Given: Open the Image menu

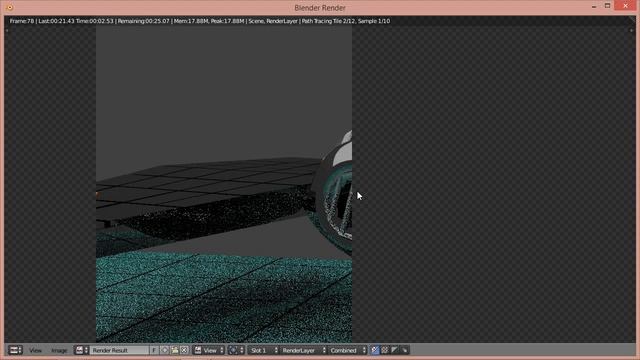Looking at the screenshot, I should [x=59, y=350].
